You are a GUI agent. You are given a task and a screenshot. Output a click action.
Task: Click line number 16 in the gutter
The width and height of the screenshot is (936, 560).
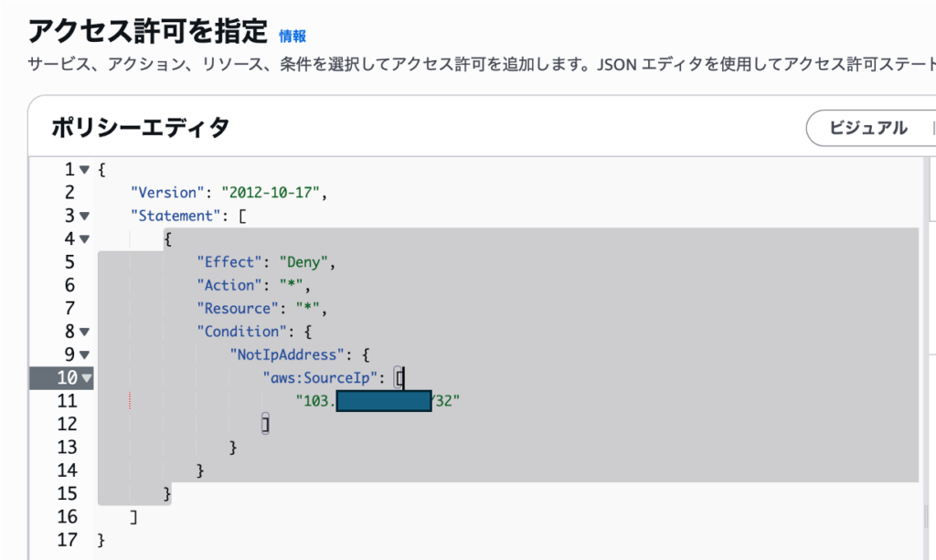[x=65, y=517]
